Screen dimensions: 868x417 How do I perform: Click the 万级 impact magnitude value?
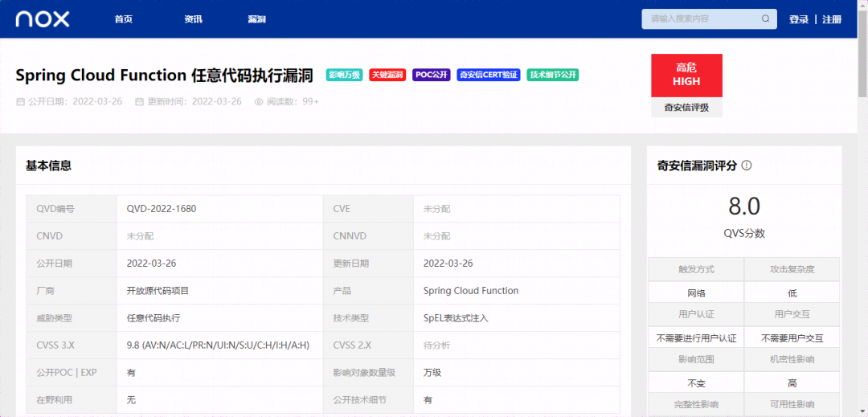click(432, 373)
